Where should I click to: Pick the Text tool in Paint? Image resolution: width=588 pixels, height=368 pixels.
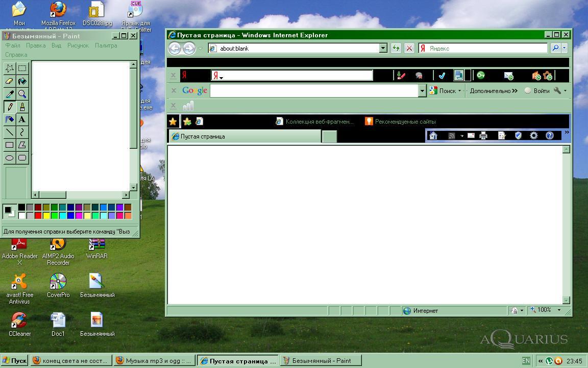(22, 120)
